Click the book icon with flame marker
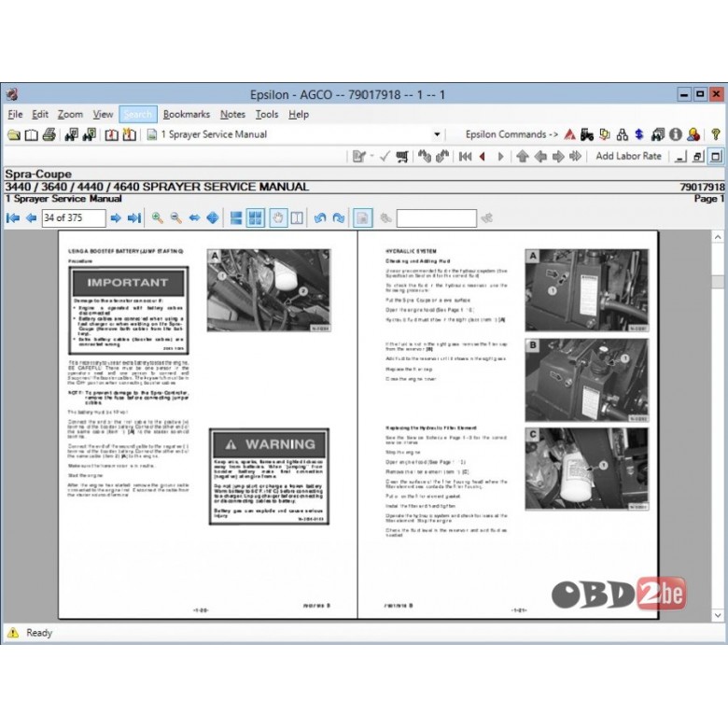This screenshot has width=728, height=728. [x=129, y=134]
